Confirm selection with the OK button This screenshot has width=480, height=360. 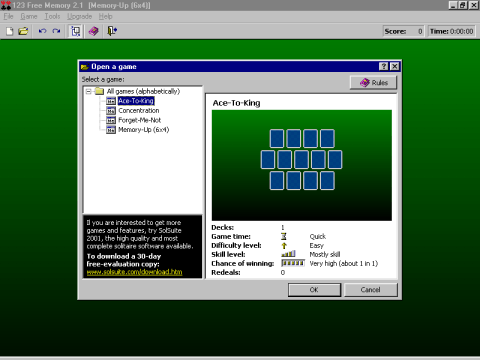tap(314, 290)
